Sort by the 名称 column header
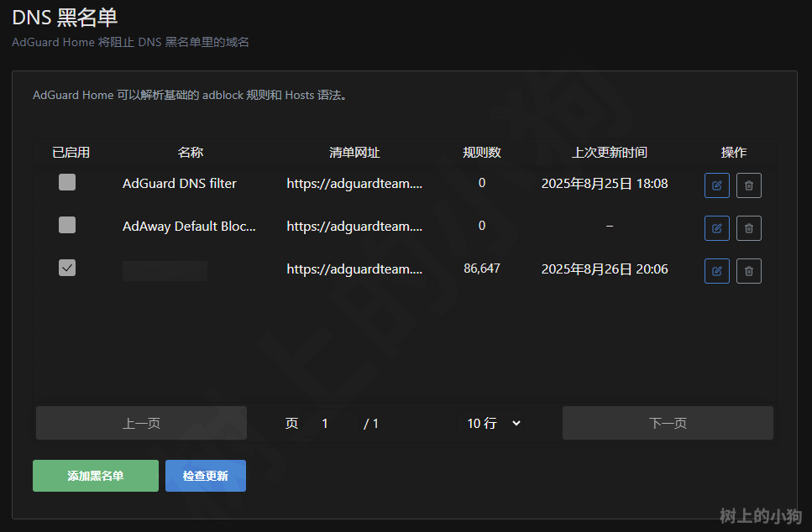 coord(190,152)
